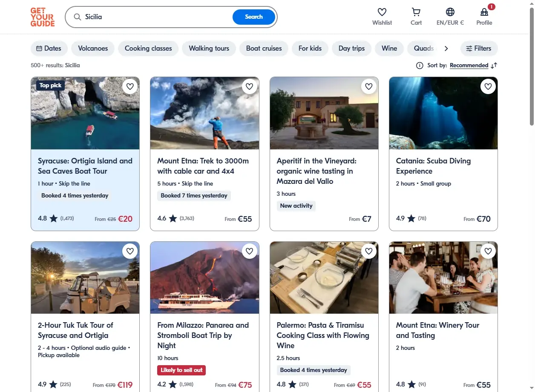The image size is (535, 392).
Task: Click the page vertical scrollbar
Action: (x=532, y=66)
